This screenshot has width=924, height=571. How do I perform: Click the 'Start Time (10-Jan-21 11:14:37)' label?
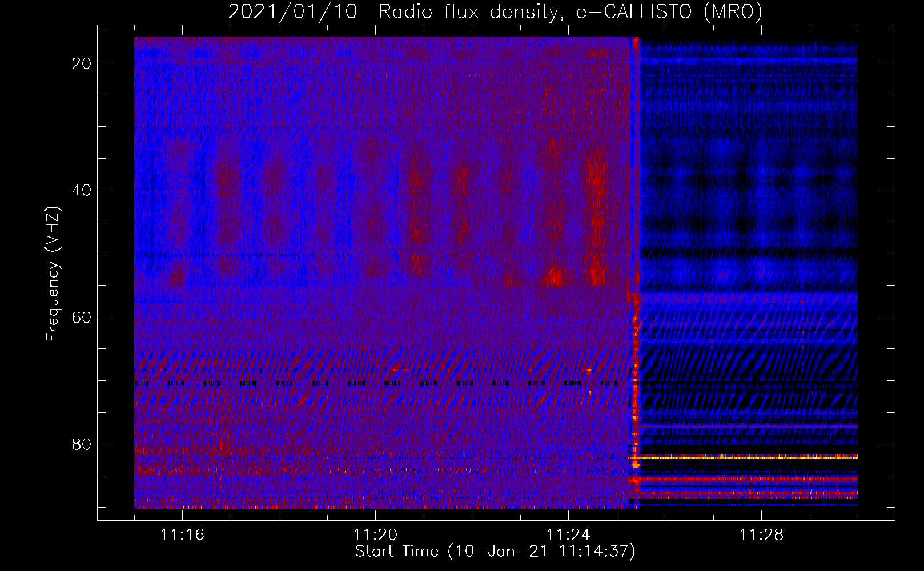(x=495, y=552)
